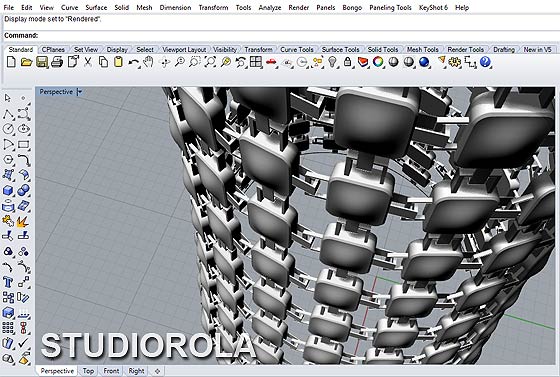Click the Help question mark icon
Viewport: 560px width, 377px height.
click(485, 62)
